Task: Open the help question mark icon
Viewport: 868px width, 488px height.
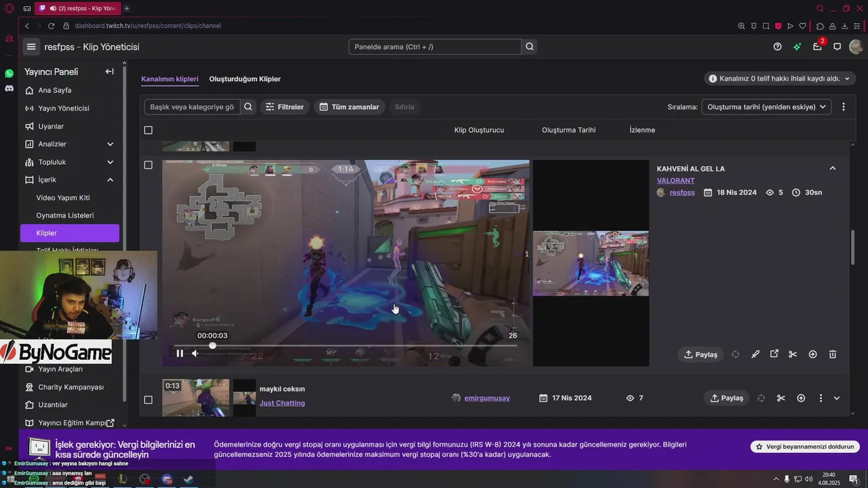Action: point(778,47)
